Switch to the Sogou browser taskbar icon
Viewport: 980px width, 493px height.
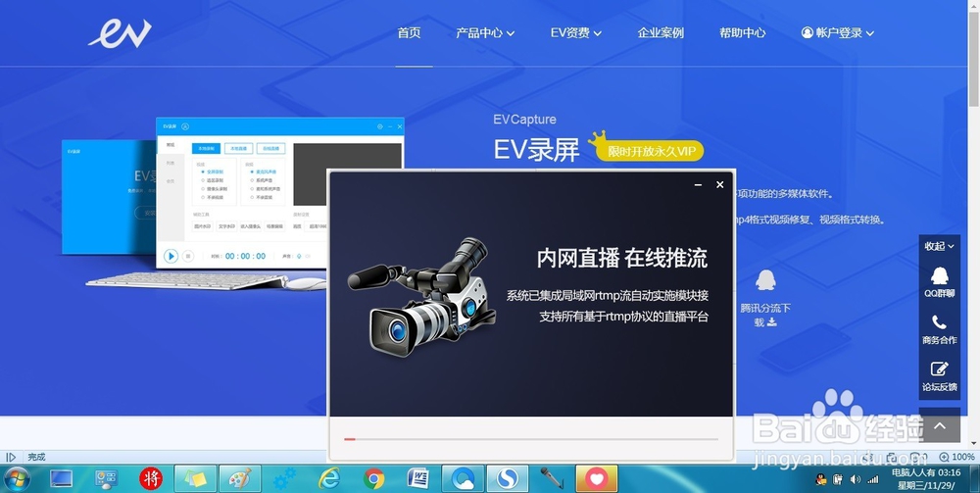(508, 479)
